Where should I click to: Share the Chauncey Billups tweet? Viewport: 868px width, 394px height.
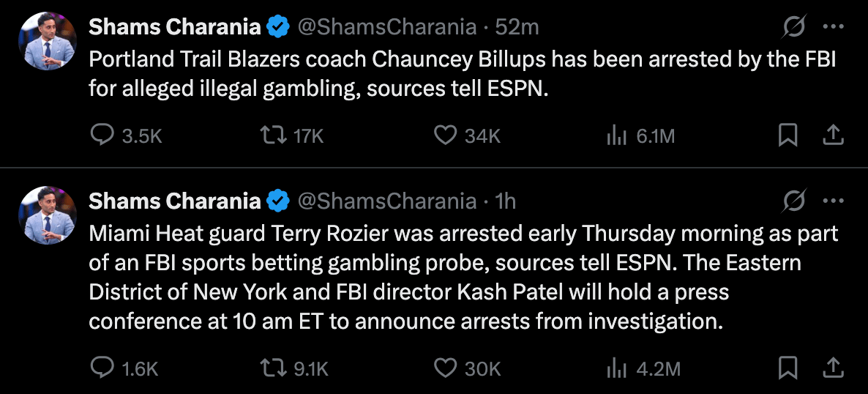(834, 135)
